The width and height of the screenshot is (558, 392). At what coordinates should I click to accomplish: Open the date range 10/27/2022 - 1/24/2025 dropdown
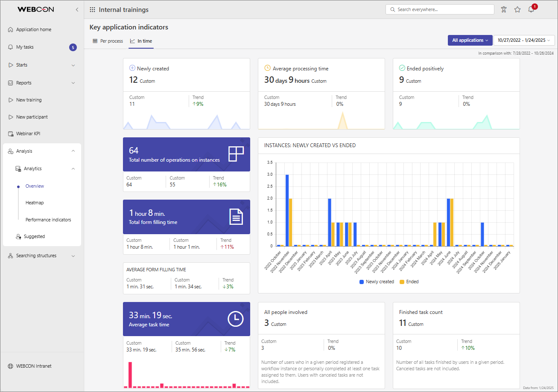tap(524, 40)
